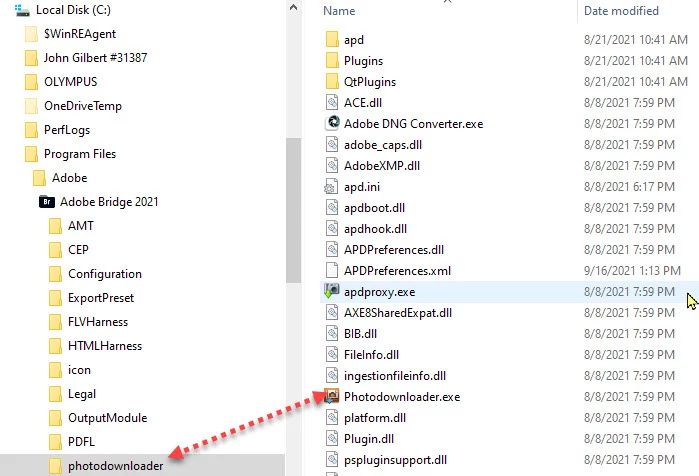Click the navigation pane scroll-up arrow
This screenshot has width=699, height=476.
click(x=293, y=8)
